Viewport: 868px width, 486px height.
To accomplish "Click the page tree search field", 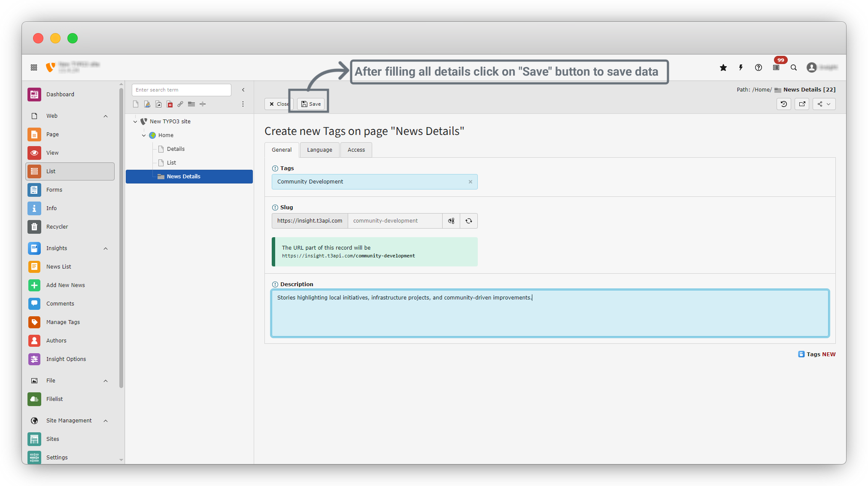I will [181, 90].
